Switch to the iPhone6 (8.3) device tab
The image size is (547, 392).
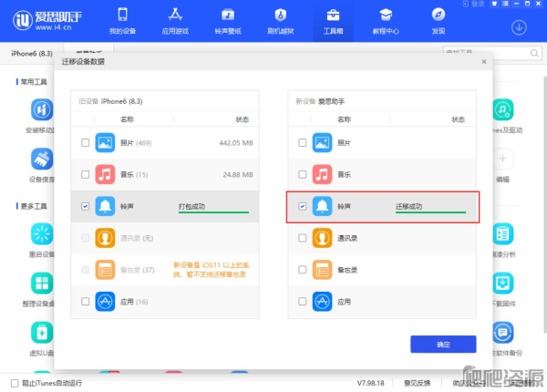pos(32,54)
